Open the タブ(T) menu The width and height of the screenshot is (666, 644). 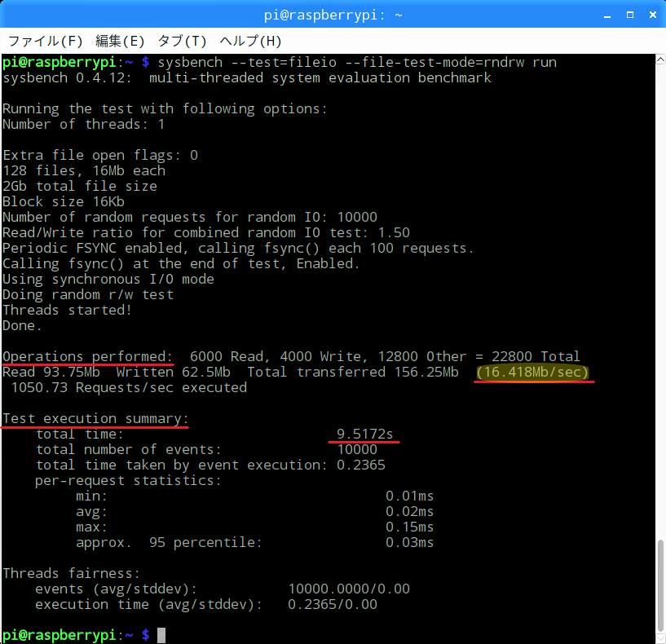tap(183, 42)
